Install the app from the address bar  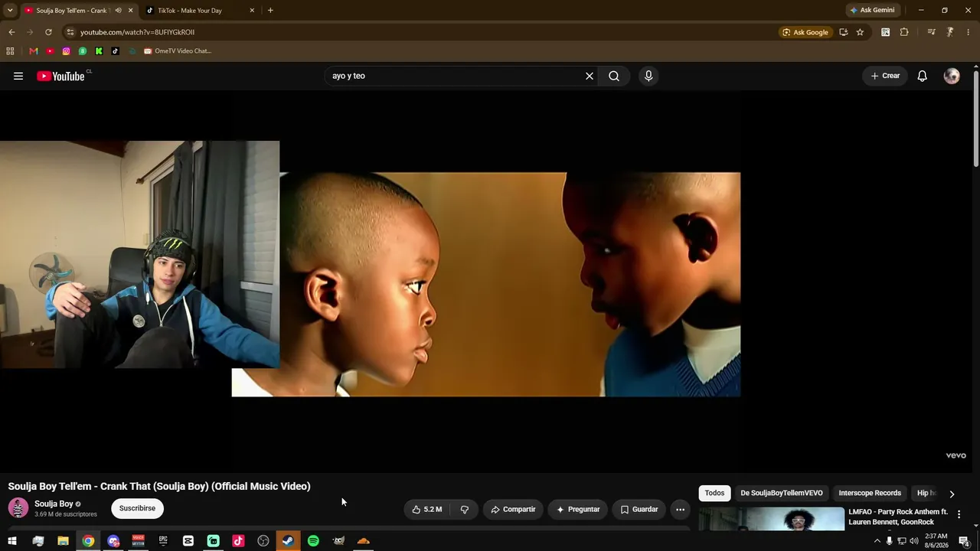click(843, 32)
